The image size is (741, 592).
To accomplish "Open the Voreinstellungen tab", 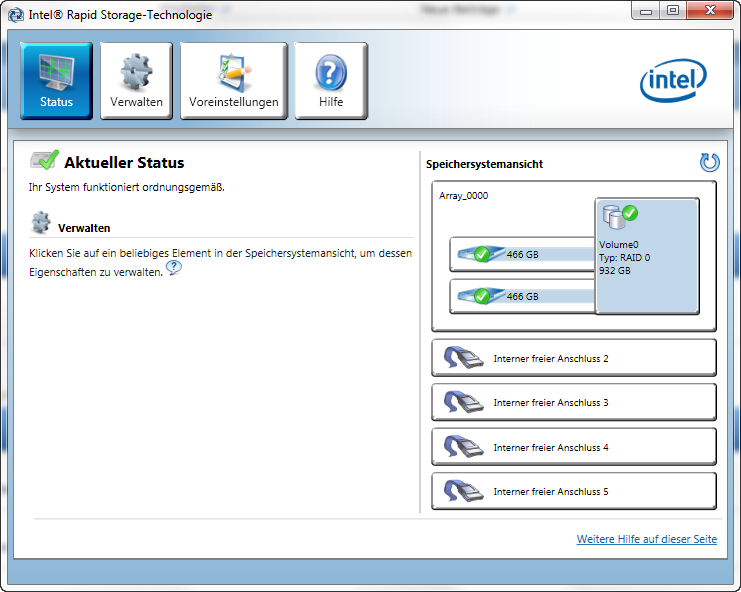I will point(233,81).
